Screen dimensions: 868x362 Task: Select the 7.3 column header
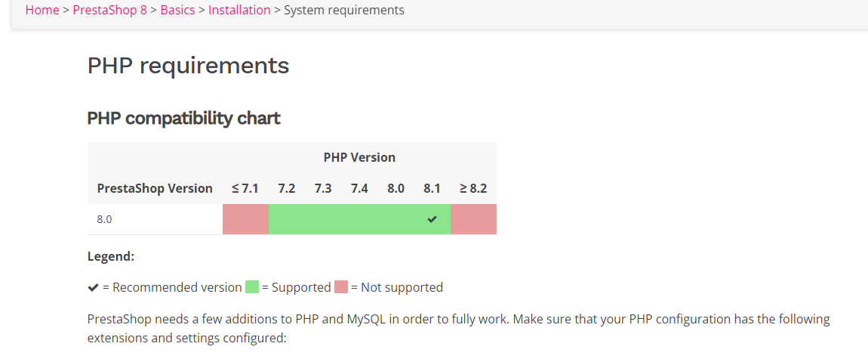point(323,188)
